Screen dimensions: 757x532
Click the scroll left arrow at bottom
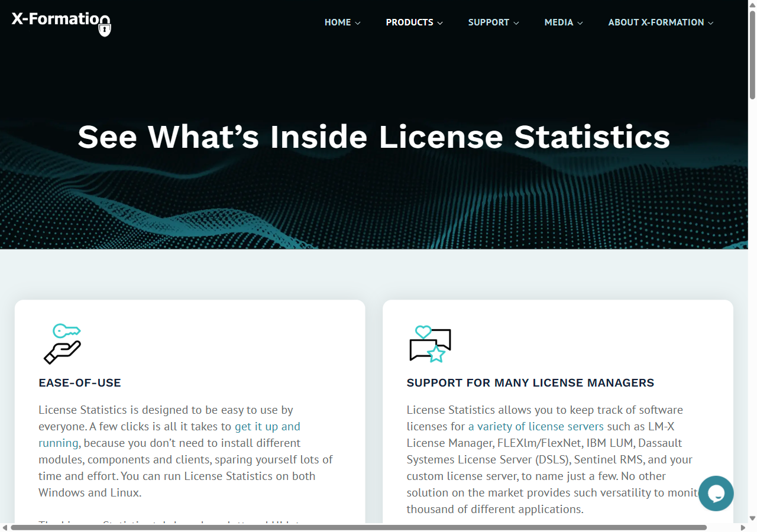(5, 527)
